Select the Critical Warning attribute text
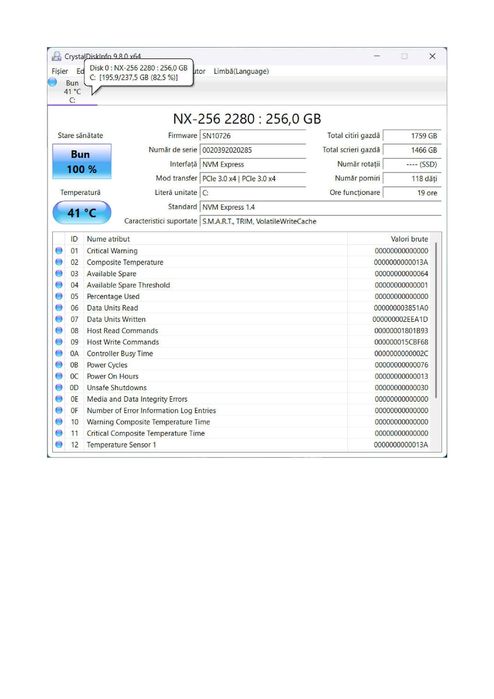Screen dimensions: 494x699 (x=112, y=251)
